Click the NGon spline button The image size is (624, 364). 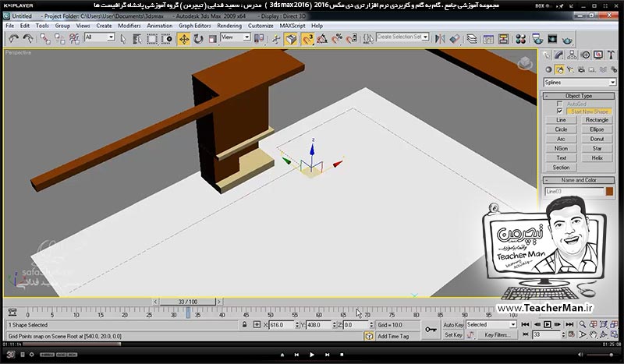(x=561, y=148)
